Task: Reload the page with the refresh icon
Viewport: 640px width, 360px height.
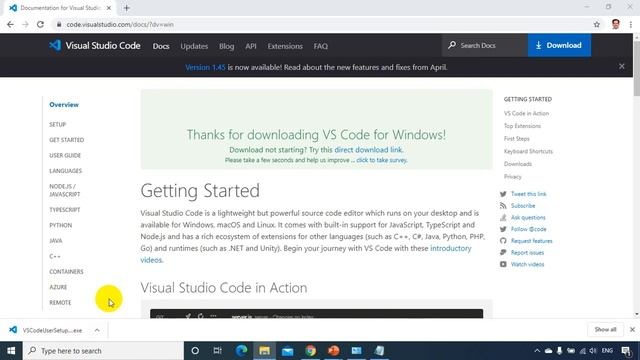Action: tap(40, 24)
